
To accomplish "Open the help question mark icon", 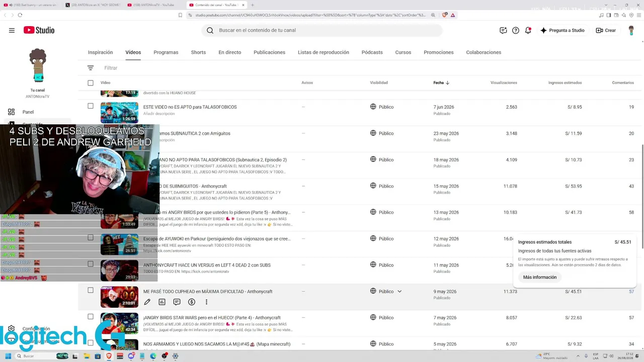I will pyautogui.click(x=516, y=30).
